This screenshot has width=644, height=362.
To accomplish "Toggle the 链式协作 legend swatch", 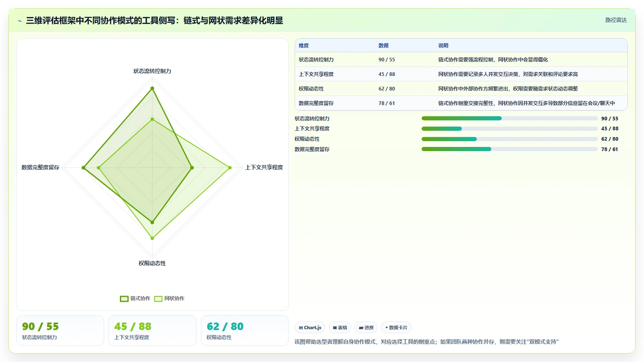I will point(124,298).
